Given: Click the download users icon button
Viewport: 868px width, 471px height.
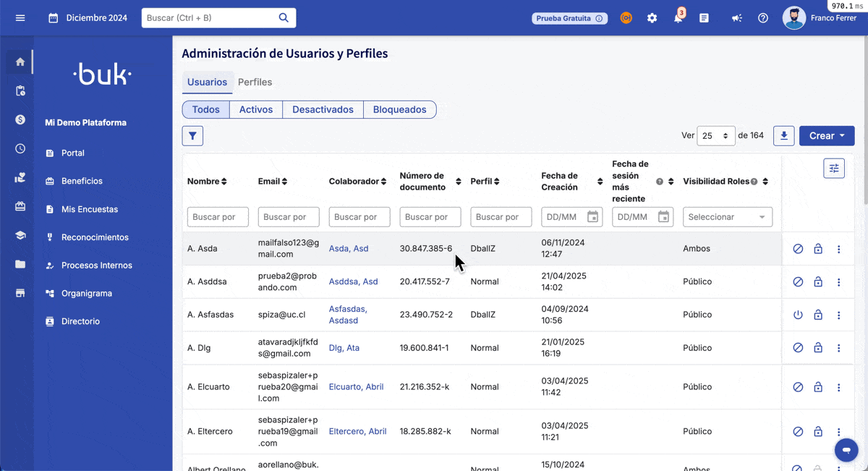Looking at the screenshot, I should (x=783, y=135).
